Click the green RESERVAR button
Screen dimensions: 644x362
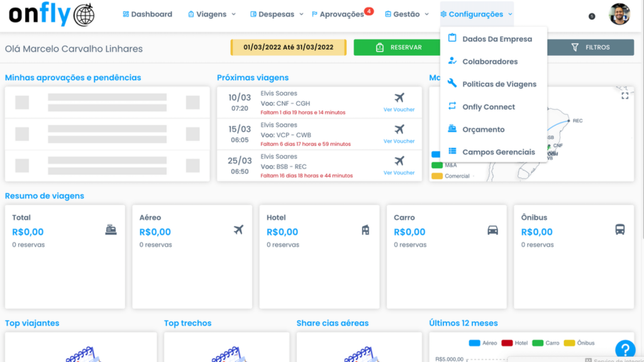pyautogui.click(x=397, y=47)
